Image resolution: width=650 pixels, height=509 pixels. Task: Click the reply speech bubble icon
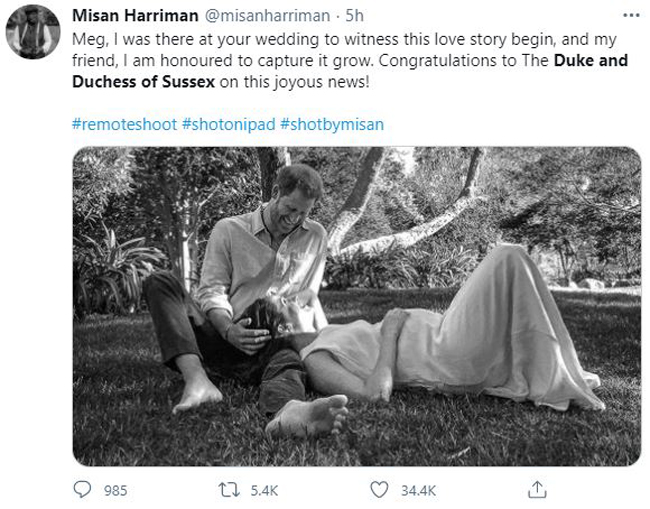pyautogui.click(x=82, y=489)
